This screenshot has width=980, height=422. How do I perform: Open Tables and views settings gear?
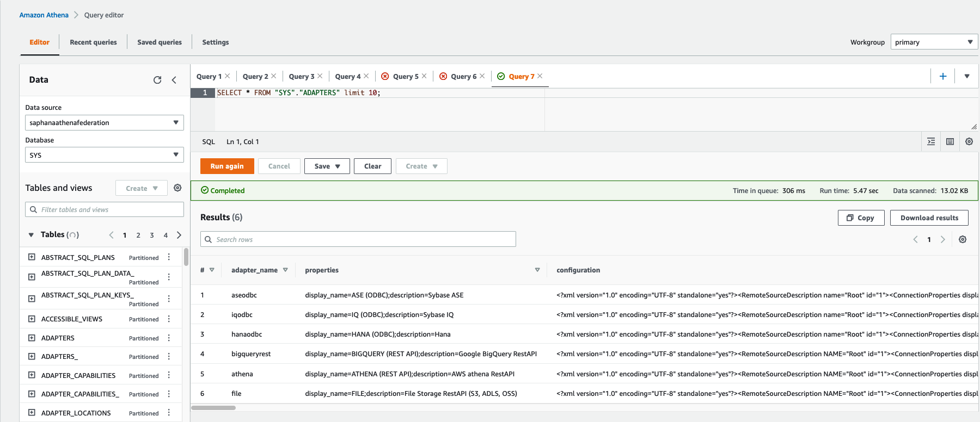point(177,188)
